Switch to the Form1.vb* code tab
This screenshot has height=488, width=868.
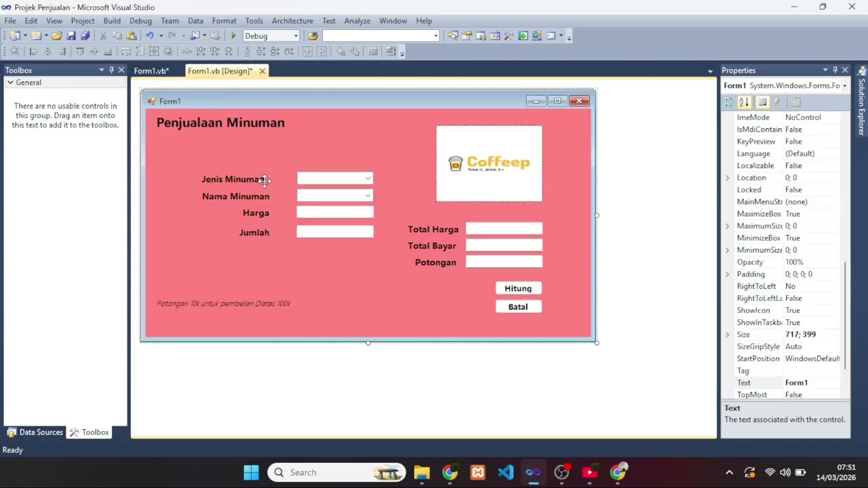[x=151, y=71]
